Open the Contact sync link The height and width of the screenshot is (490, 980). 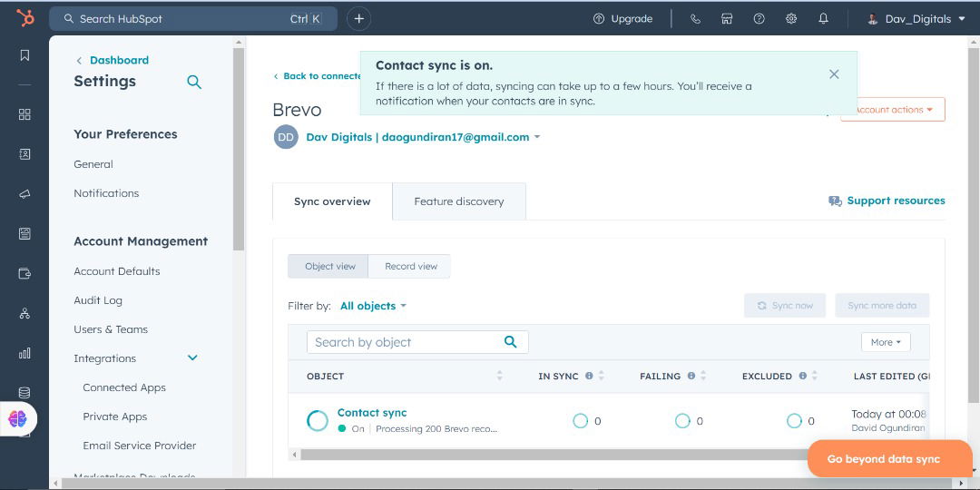click(372, 413)
